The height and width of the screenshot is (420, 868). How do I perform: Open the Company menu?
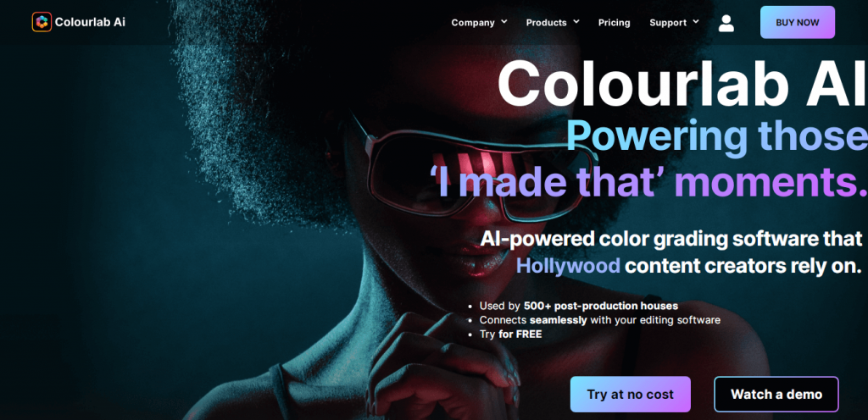[x=473, y=23]
